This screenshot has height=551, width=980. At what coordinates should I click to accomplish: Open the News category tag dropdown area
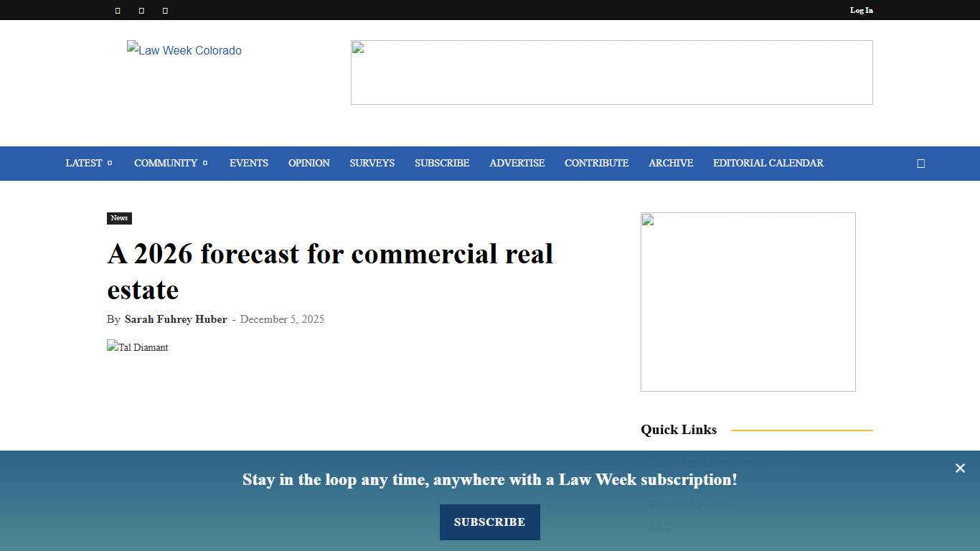tap(119, 218)
